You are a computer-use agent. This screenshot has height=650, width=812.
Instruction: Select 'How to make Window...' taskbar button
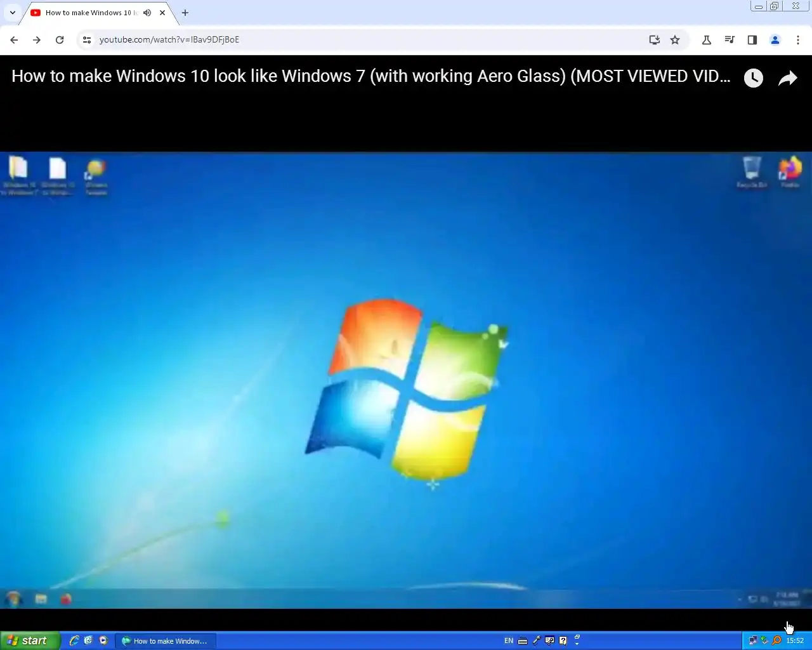coord(166,641)
